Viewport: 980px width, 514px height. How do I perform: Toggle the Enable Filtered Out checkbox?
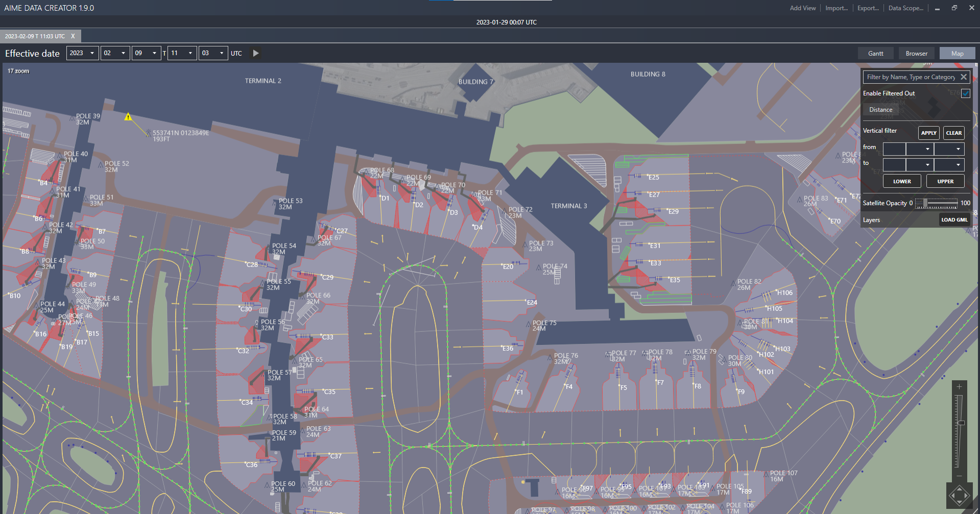(965, 93)
